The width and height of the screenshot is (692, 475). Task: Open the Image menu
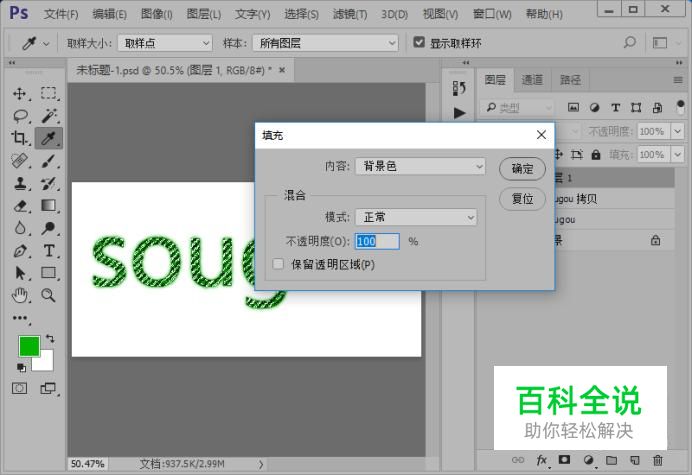[157, 14]
